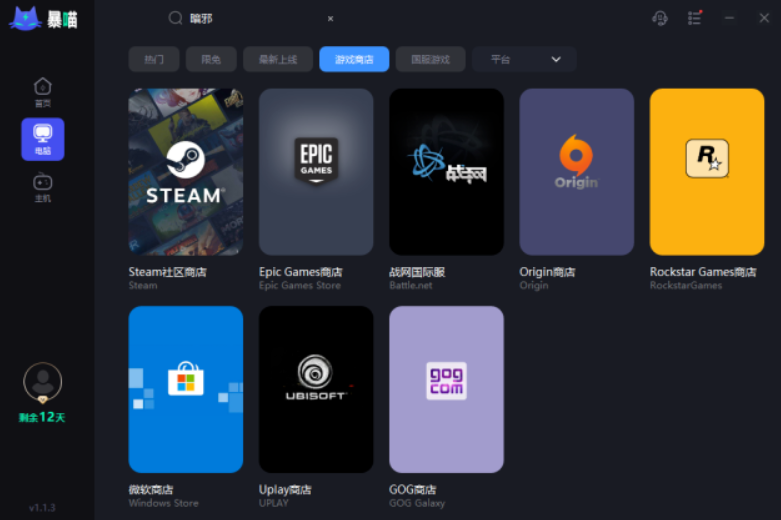
Task: Click the user avatar in the sidebar
Action: 42,382
